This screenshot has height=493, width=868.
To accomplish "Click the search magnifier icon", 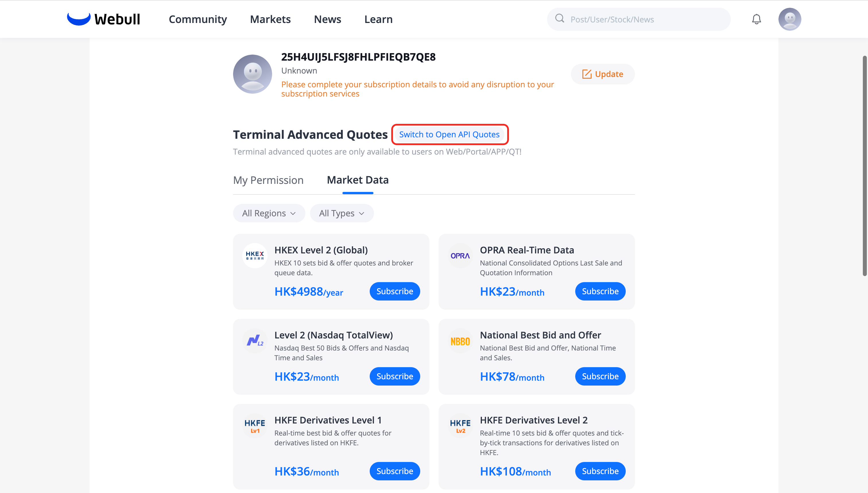I will [559, 18].
